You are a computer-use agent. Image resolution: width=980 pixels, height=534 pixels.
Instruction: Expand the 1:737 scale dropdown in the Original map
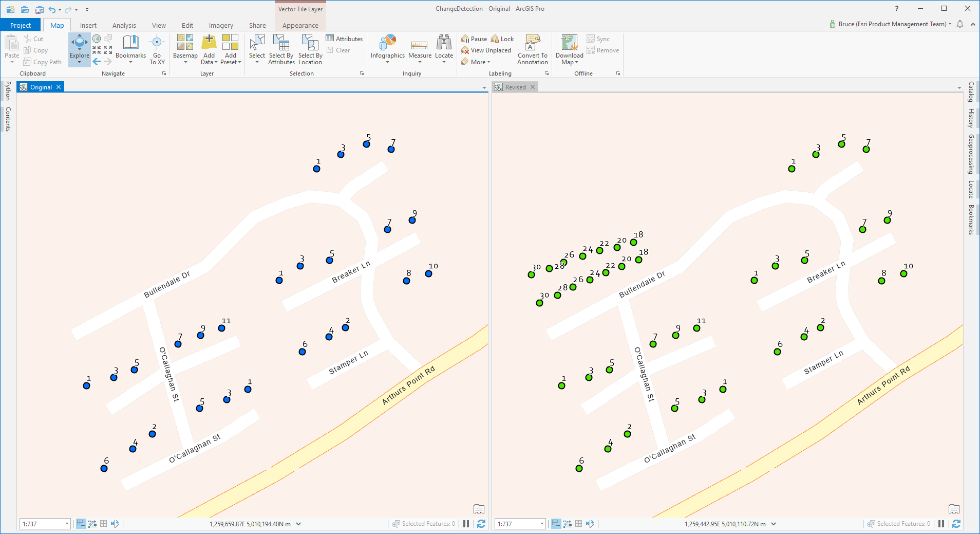67,524
